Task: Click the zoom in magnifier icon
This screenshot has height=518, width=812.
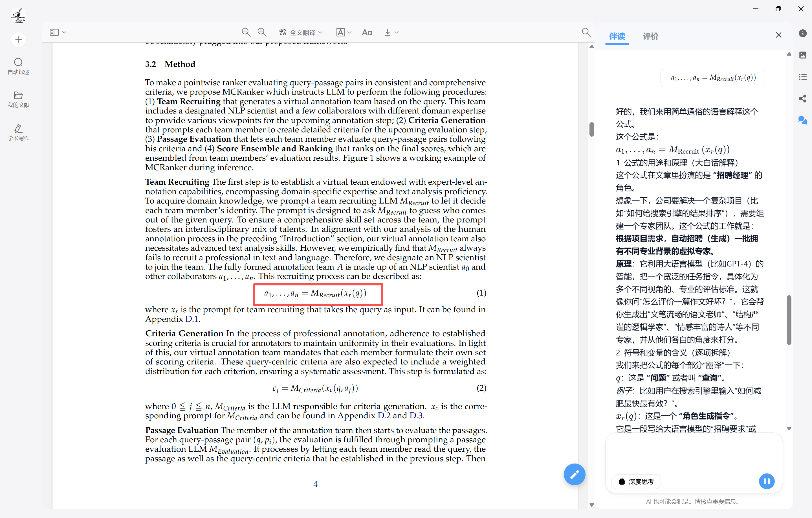Action: tap(262, 32)
